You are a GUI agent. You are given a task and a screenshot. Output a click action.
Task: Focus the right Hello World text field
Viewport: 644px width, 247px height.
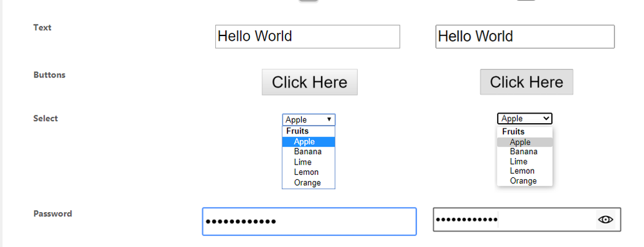pyautogui.click(x=525, y=37)
